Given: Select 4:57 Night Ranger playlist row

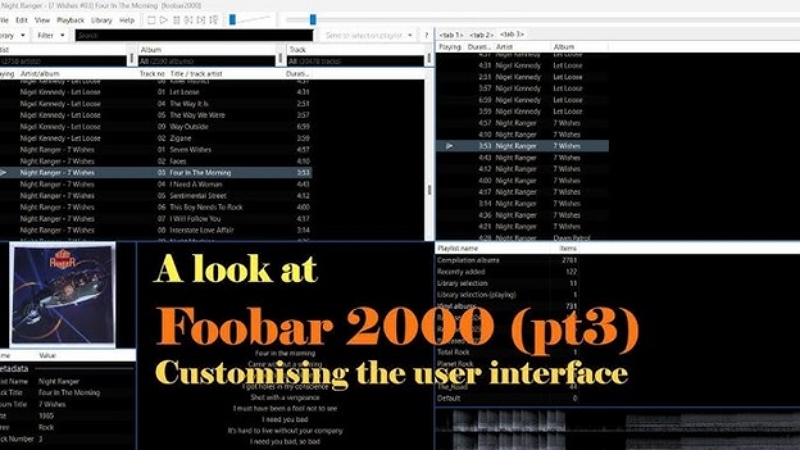Looking at the screenshot, I should tap(522, 123).
